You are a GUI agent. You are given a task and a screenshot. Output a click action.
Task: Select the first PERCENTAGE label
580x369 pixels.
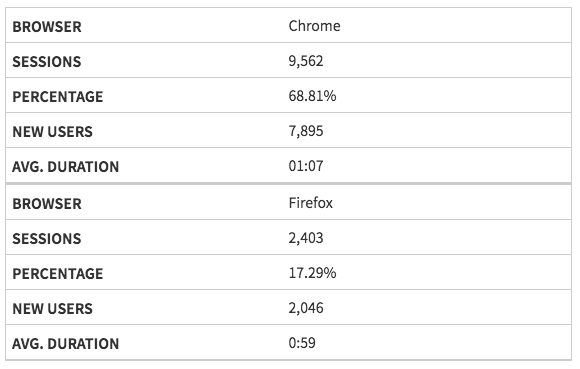pyautogui.click(x=58, y=97)
